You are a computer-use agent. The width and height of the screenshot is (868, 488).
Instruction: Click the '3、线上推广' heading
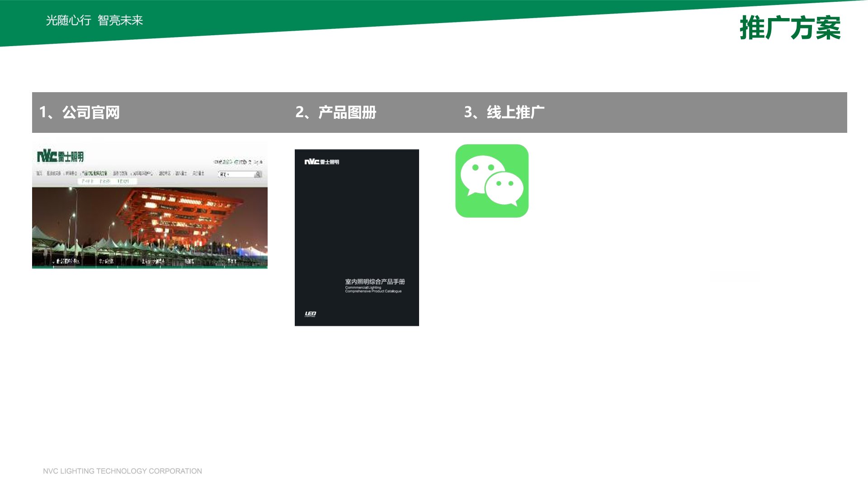click(504, 113)
